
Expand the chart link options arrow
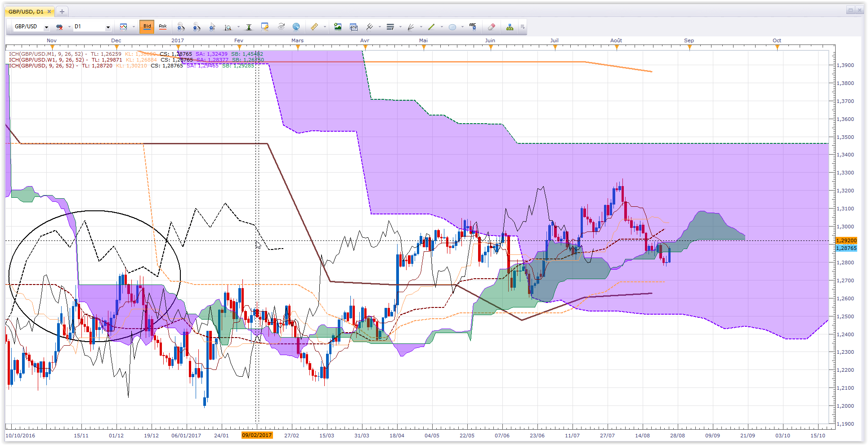pyautogui.click(x=69, y=27)
